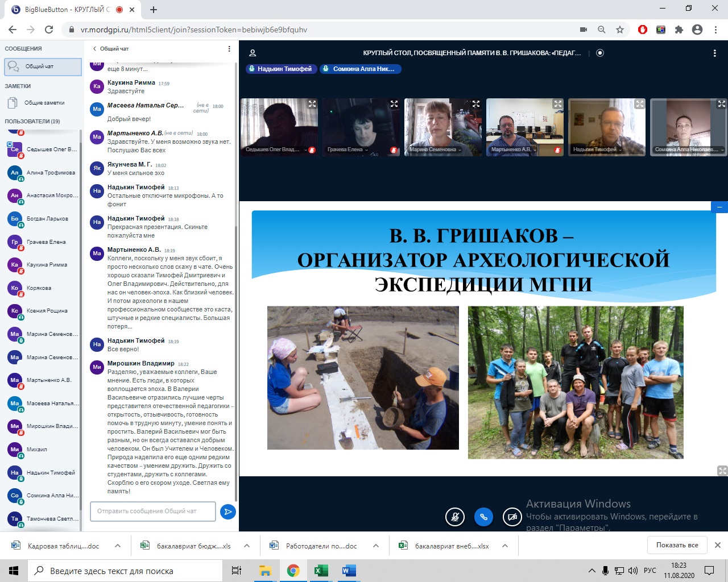
Task: Open Общие заметки shared notes
Action: [x=43, y=103]
